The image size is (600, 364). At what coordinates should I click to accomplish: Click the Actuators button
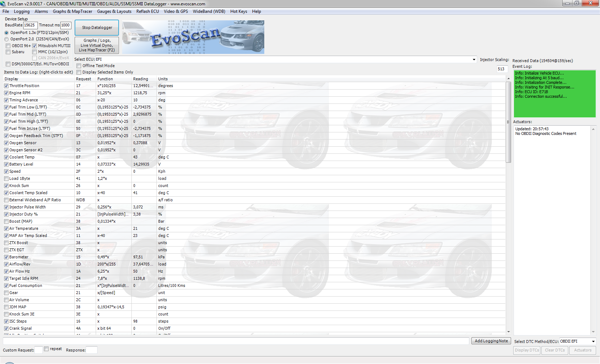582,350
